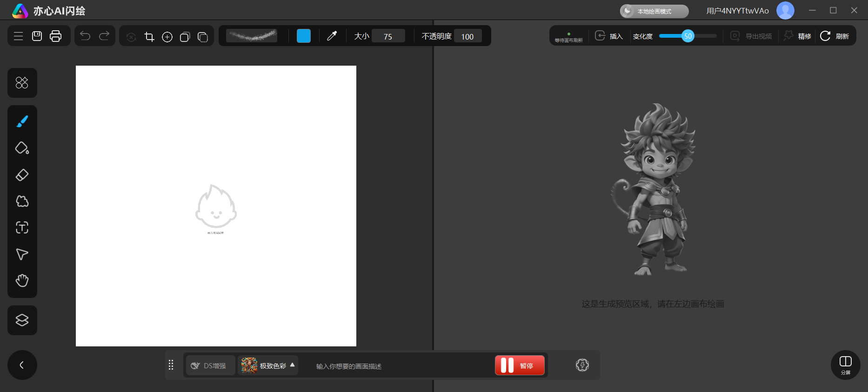The width and height of the screenshot is (868, 392).
Task: Open the blue brush color swatch
Action: (304, 36)
